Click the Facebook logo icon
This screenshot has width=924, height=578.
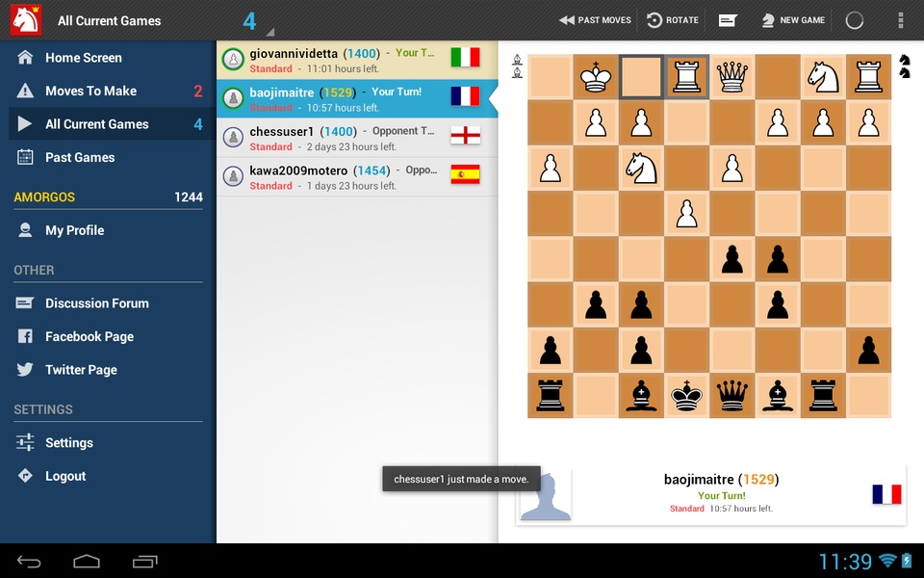point(25,336)
